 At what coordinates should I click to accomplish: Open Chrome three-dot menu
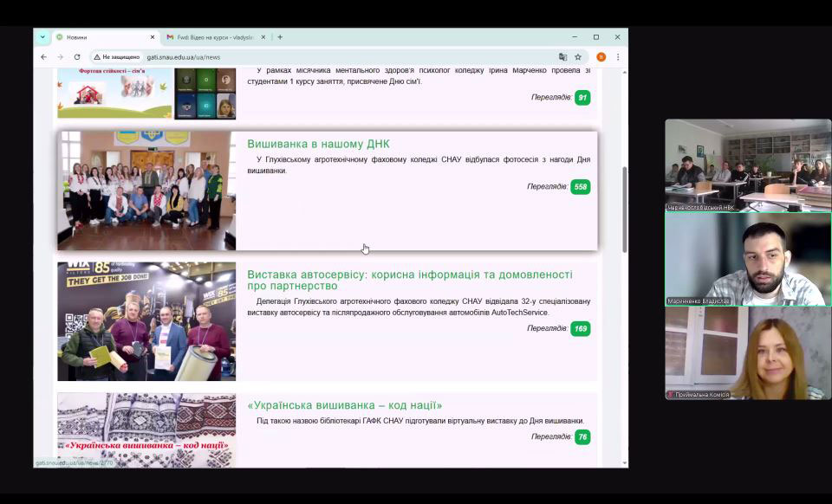618,56
